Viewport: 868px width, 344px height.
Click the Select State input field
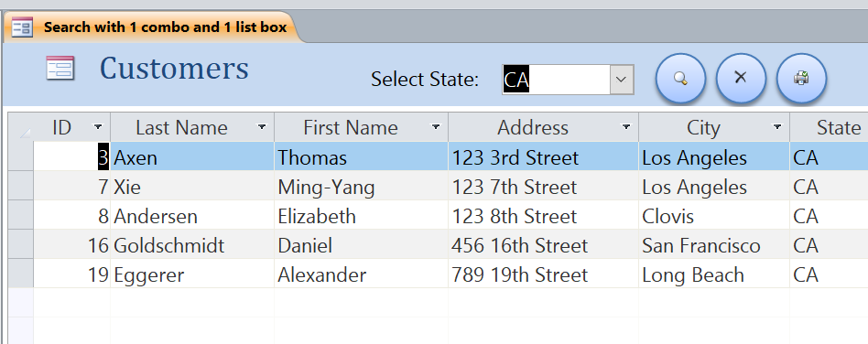tap(556, 80)
